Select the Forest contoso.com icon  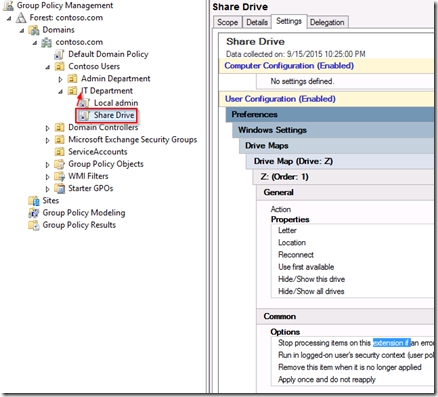[21, 18]
